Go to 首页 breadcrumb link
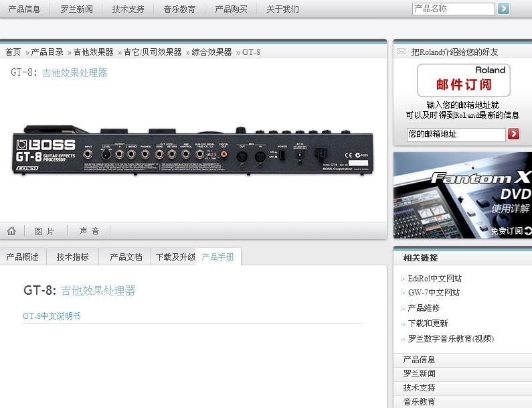Image resolution: width=532 pixels, height=408 pixels. pyautogui.click(x=13, y=52)
